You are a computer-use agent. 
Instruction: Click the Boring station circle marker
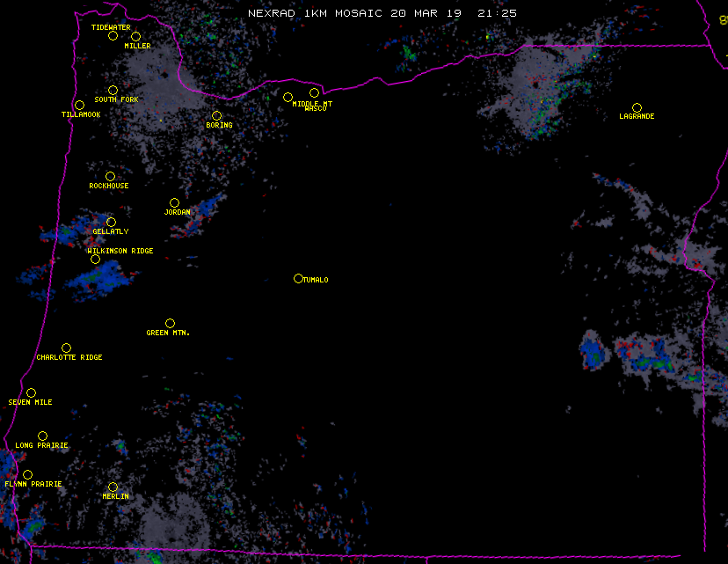[216, 116]
